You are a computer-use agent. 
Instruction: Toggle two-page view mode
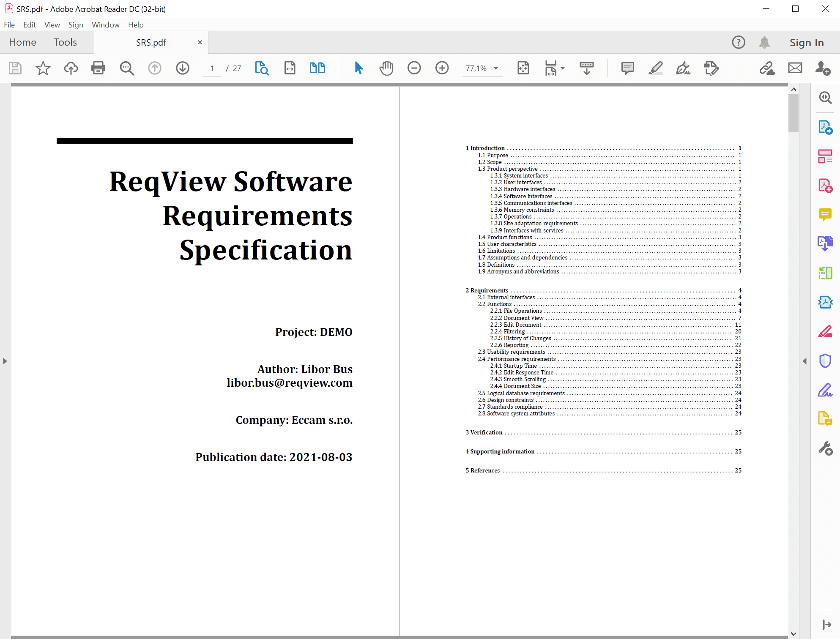[x=317, y=68]
